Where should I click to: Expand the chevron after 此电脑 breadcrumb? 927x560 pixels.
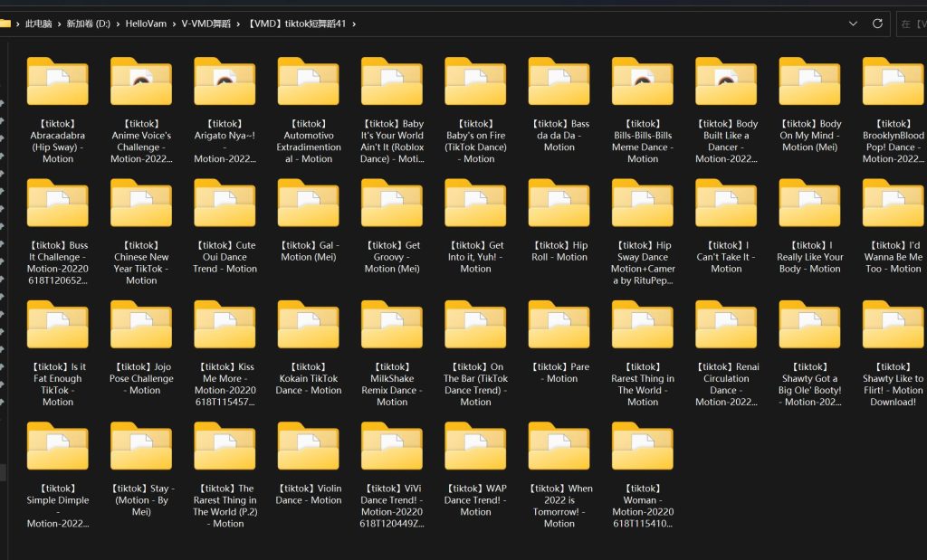[x=60, y=24]
